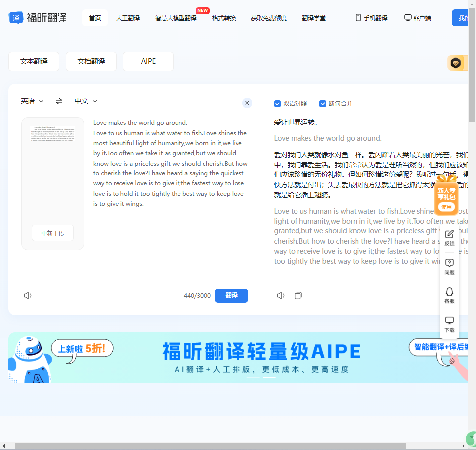476x450 pixels.
Task: Go to the 首页 nav tab
Action: click(x=95, y=18)
